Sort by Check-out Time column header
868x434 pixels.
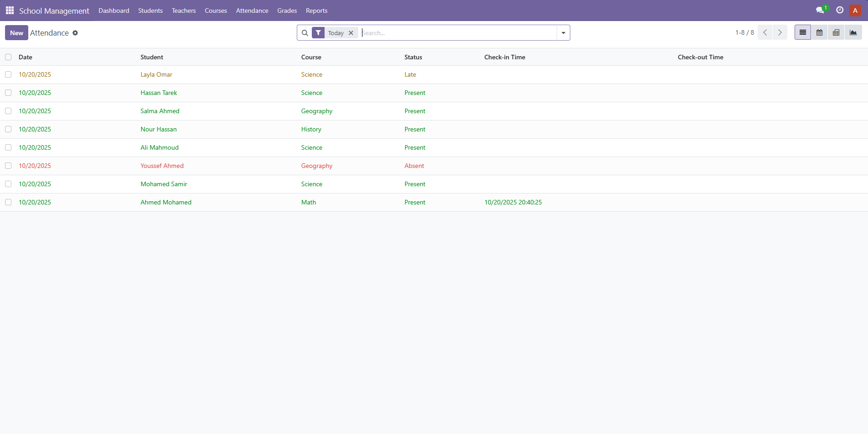[701, 57]
